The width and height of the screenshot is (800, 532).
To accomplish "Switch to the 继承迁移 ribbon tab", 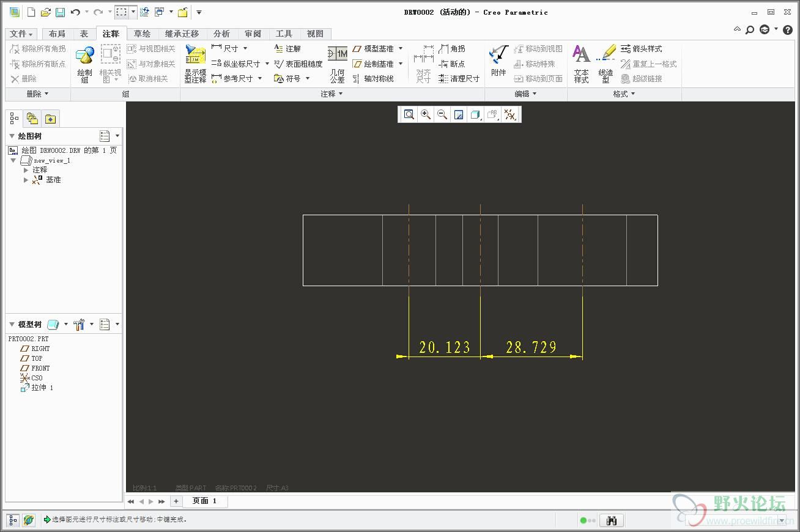I will (182, 34).
